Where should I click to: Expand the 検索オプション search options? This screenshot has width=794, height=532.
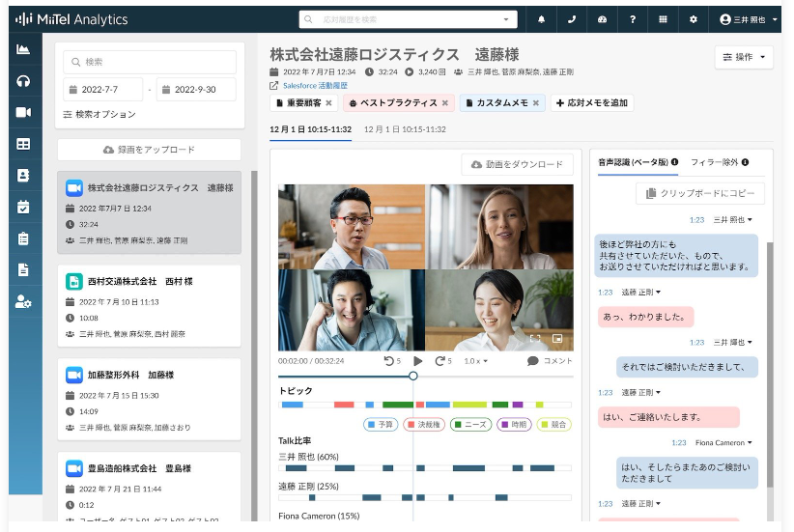pyautogui.click(x=99, y=114)
